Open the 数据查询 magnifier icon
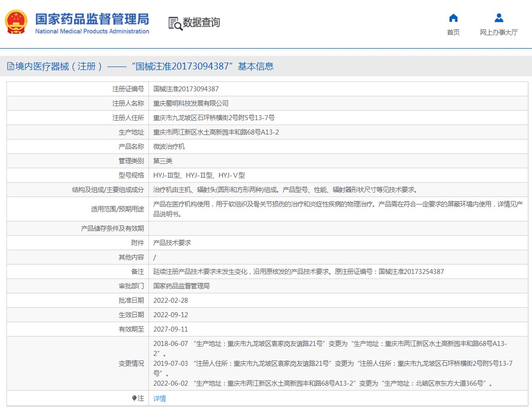The width and height of the screenshot is (532, 408). coord(175,23)
